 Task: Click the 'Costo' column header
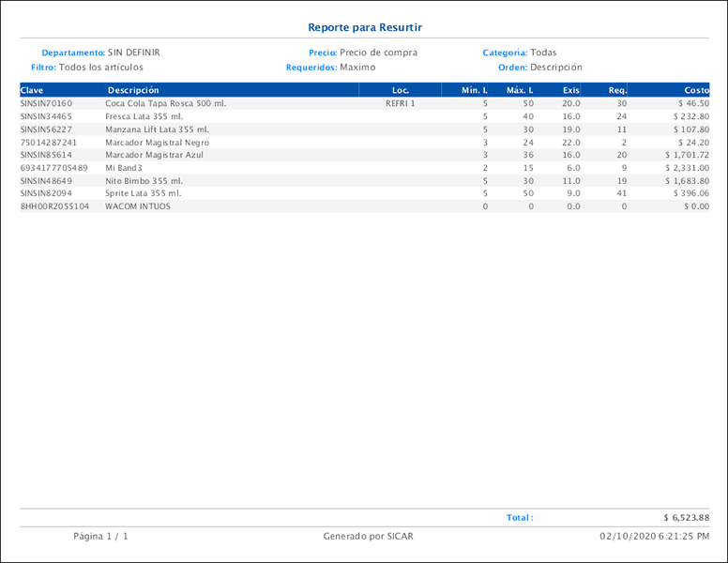tap(696, 90)
